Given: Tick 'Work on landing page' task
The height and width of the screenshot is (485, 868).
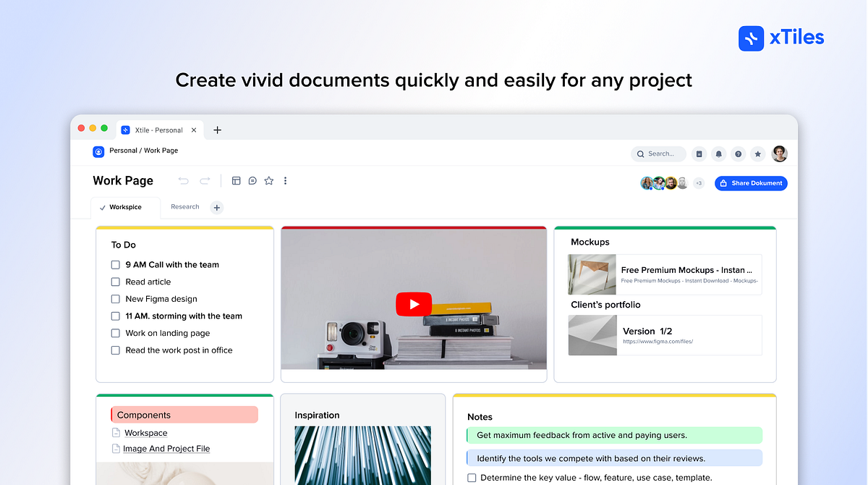Looking at the screenshot, I should point(115,333).
